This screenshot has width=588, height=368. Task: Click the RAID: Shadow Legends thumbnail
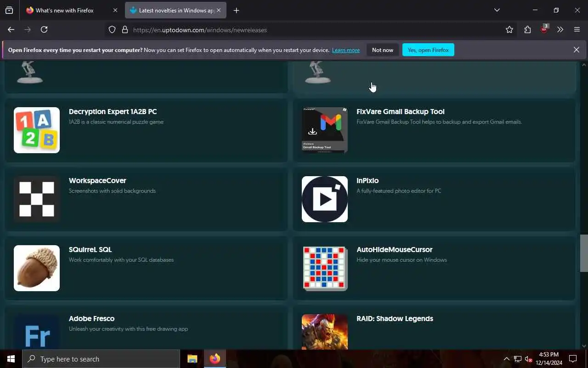point(325,332)
